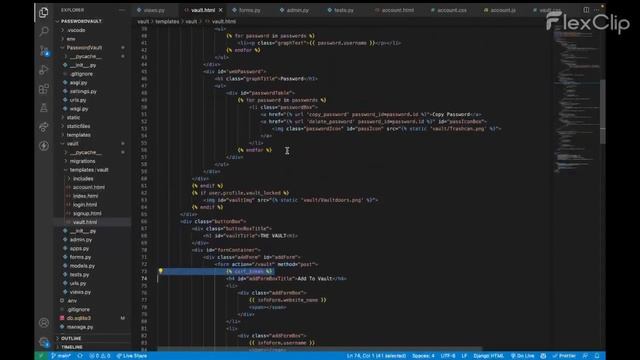Expand the .vscode folder
The image size is (640, 360).
(x=76, y=30)
